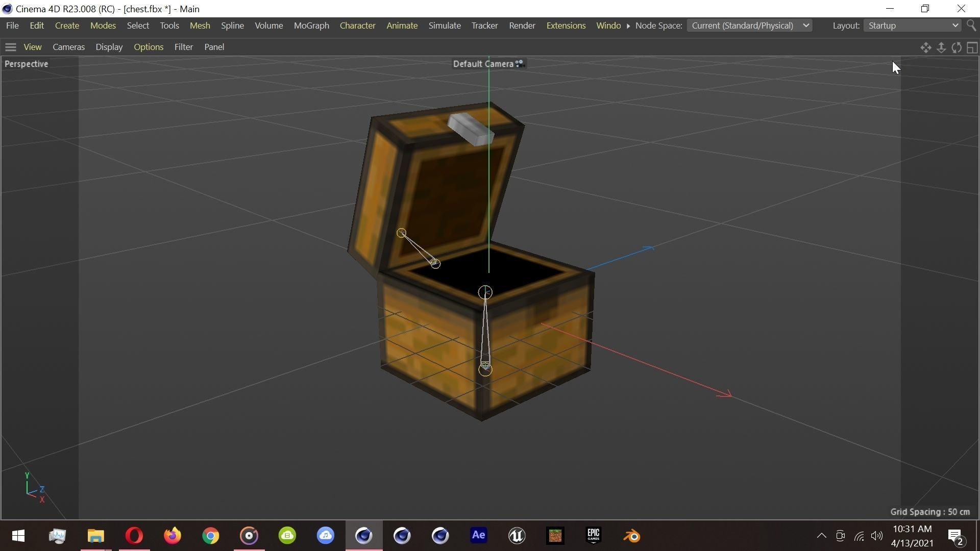Open the viewport Filter menu
980x551 pixels.
coord(184,47)
